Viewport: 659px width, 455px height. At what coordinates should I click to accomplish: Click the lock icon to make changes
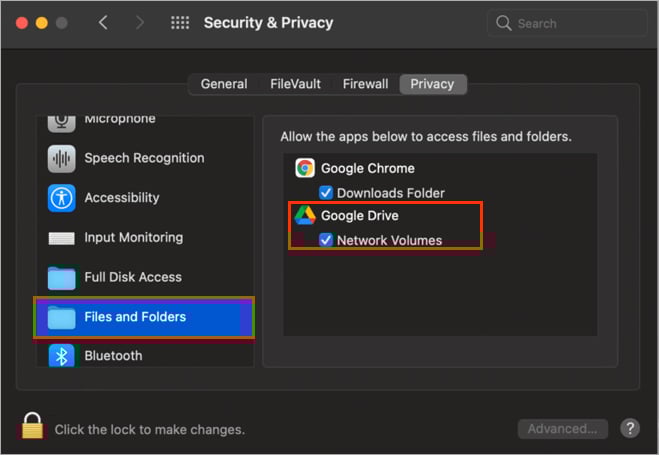32,425
